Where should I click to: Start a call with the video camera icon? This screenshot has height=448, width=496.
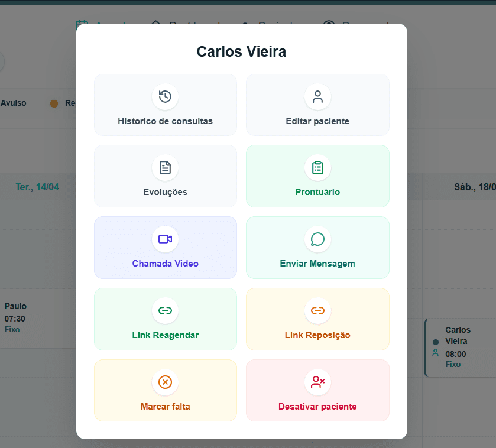[x=165, y=239]
